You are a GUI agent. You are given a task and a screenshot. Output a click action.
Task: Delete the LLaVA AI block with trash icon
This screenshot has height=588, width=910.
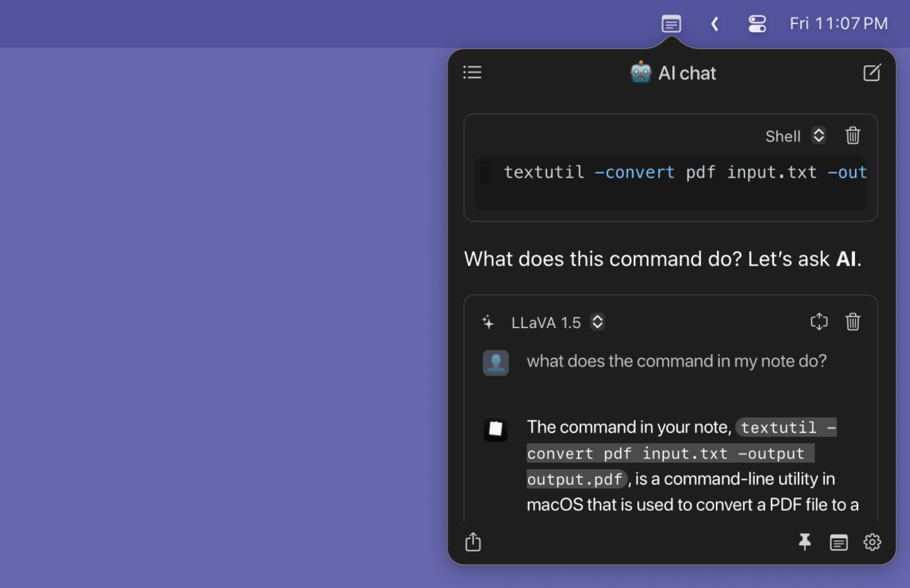(852, 322)
